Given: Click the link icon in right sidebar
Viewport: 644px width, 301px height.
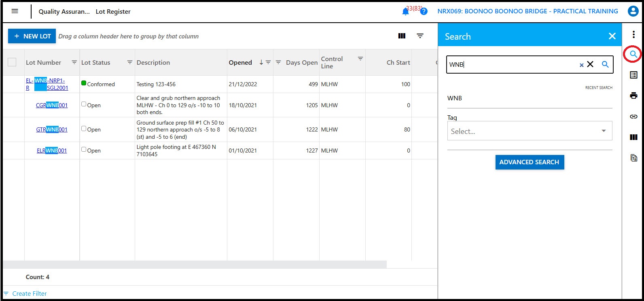Looking at the screenshot, I should [633, 117].
